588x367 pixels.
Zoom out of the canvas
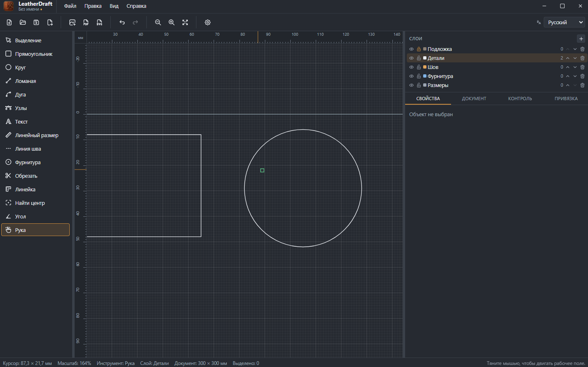point(158,23)
